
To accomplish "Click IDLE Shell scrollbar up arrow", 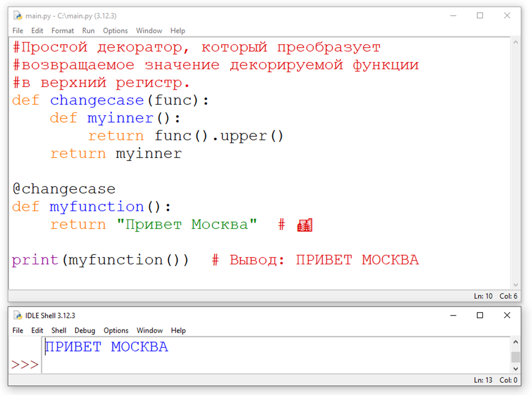I will 516,342.
